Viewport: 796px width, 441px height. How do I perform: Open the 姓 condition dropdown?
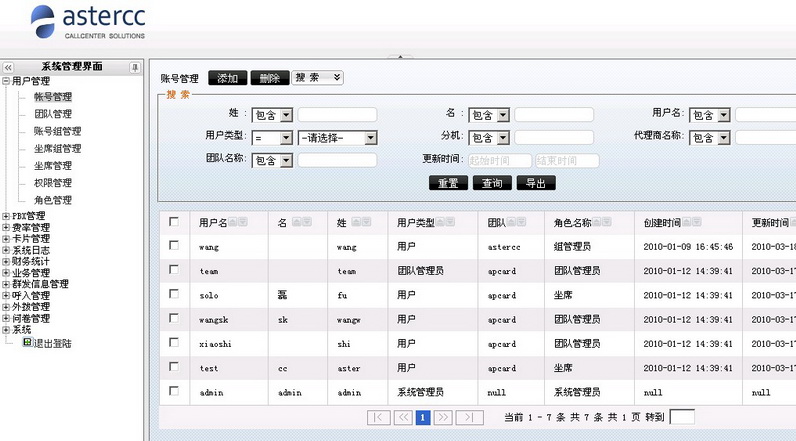[272, 115]
